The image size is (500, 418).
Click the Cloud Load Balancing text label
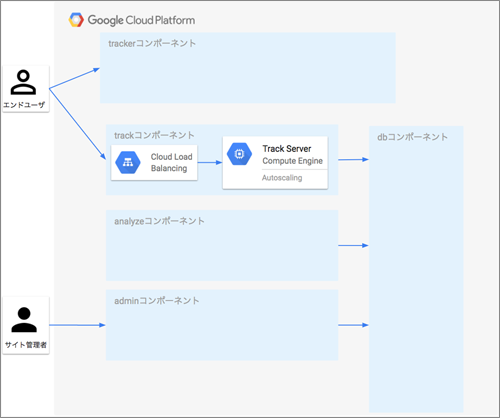coord(171,162)
